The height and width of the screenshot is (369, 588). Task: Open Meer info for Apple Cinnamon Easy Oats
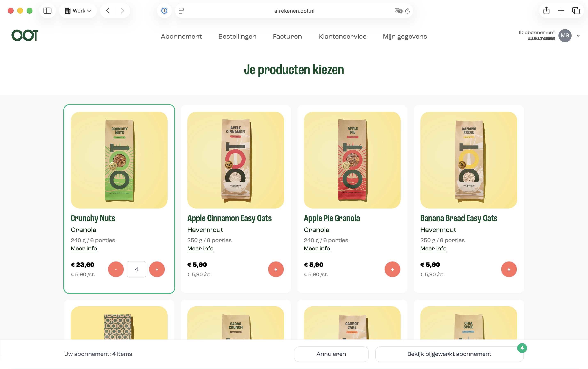pyautogui.click(x=200, y=249)
